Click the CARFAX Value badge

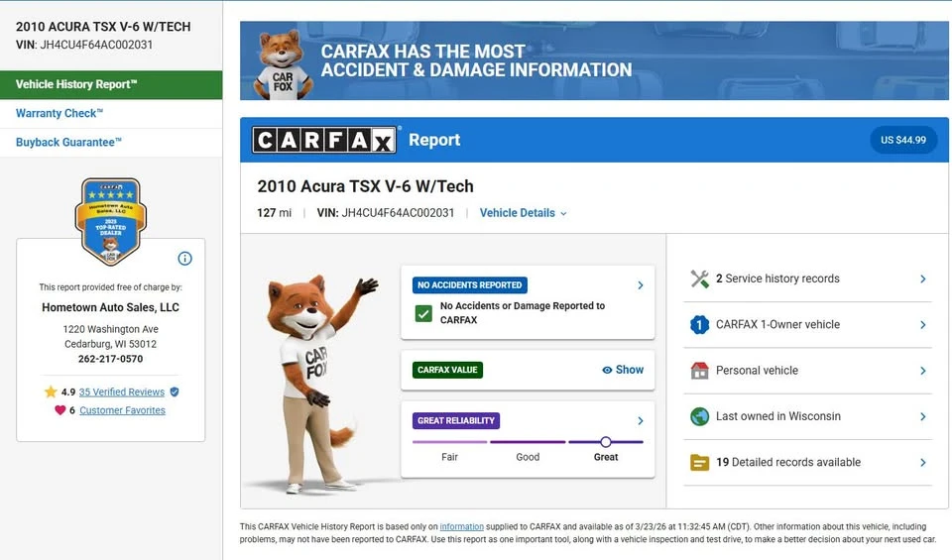[447, 370]
